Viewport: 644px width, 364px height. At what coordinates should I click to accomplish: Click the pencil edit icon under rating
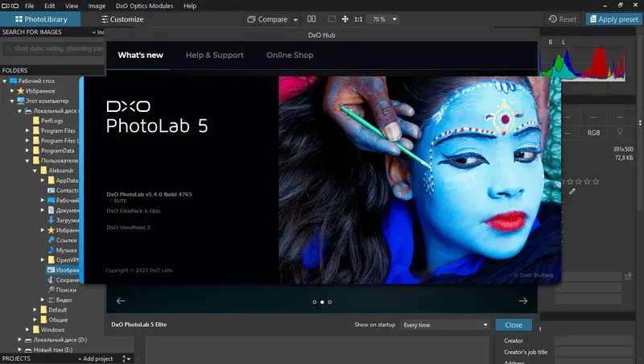572,192
